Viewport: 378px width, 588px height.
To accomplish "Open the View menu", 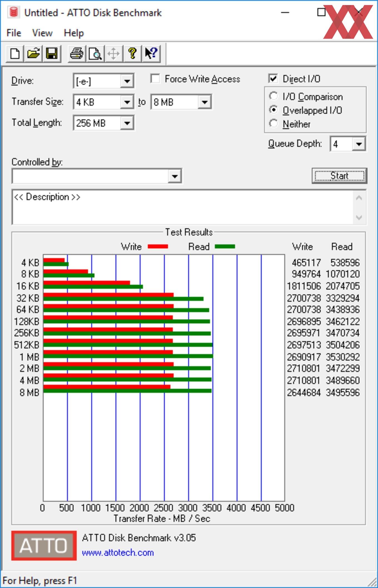I will click(42, 33).
